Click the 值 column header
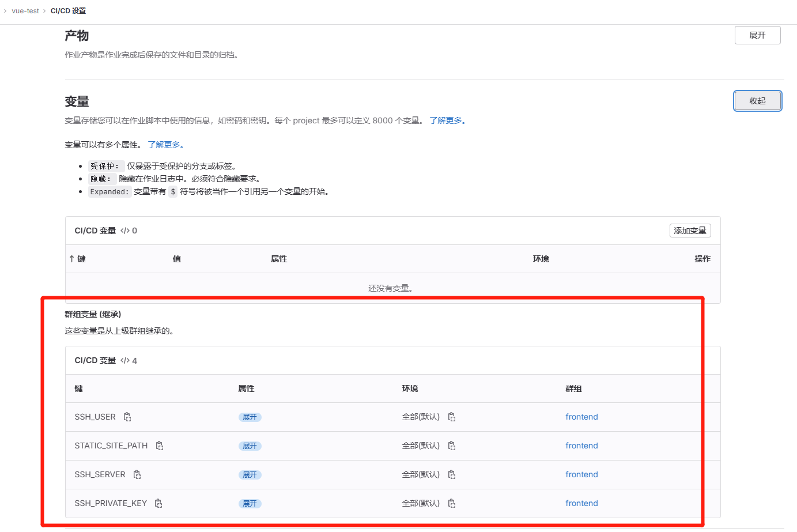 click(x=177, y=259)
